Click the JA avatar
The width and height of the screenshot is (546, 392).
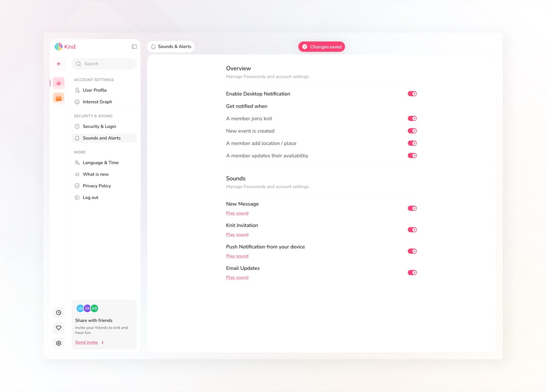(80, 308)
